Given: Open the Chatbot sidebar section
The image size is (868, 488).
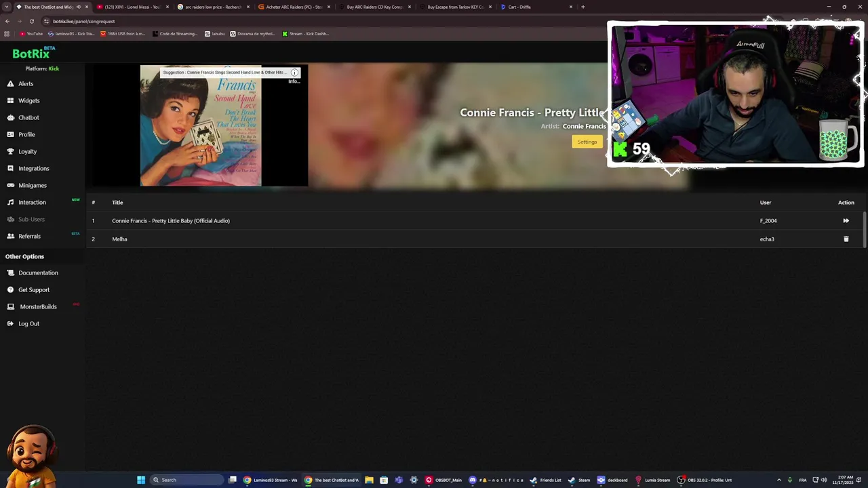Looking at the screenshot, I should pos(23,117).
